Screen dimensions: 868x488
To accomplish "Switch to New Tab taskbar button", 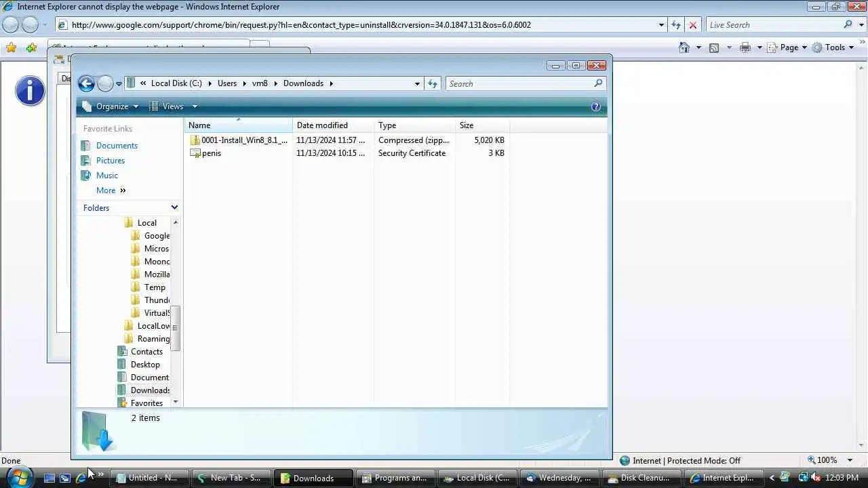I will tap(232, 478).
